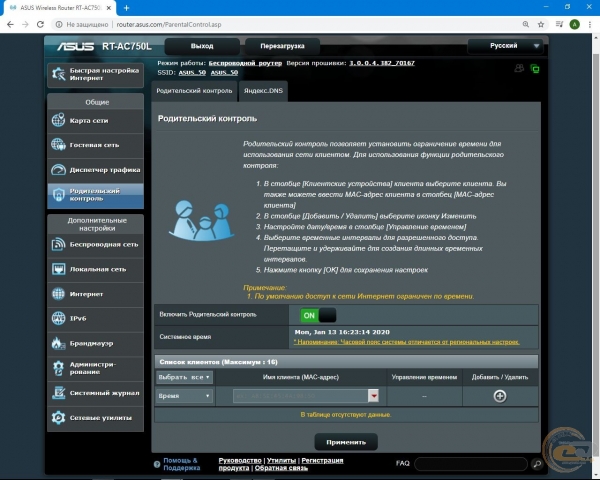Click the FAQ search input field
Screen dimensions: 600x480
471,464
